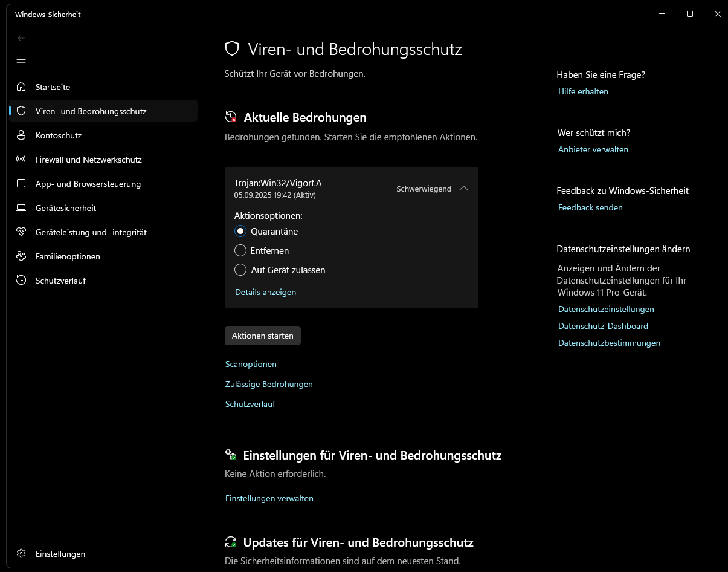
Task: Open Geräteleistung und -integrität
Action: [x=103, y=232]
